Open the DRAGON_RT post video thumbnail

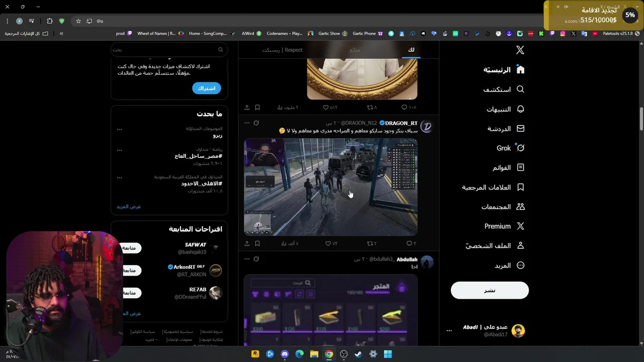click(331, 187)
